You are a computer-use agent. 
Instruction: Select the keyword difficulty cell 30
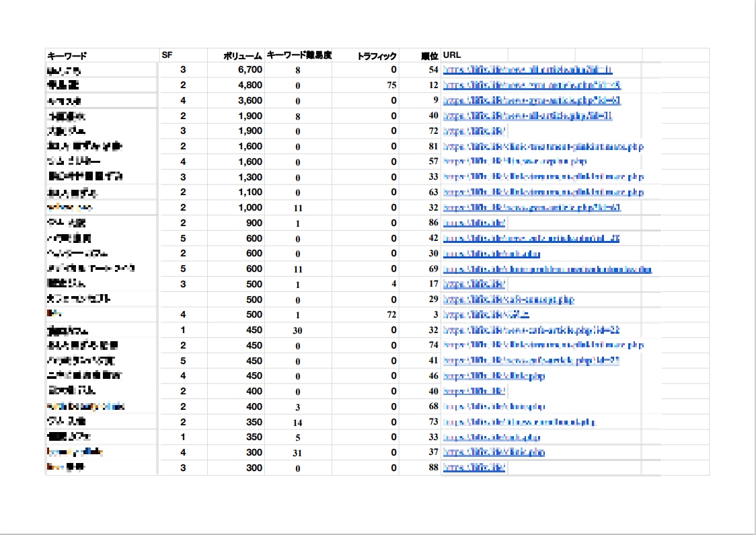(x=297, y=330)
